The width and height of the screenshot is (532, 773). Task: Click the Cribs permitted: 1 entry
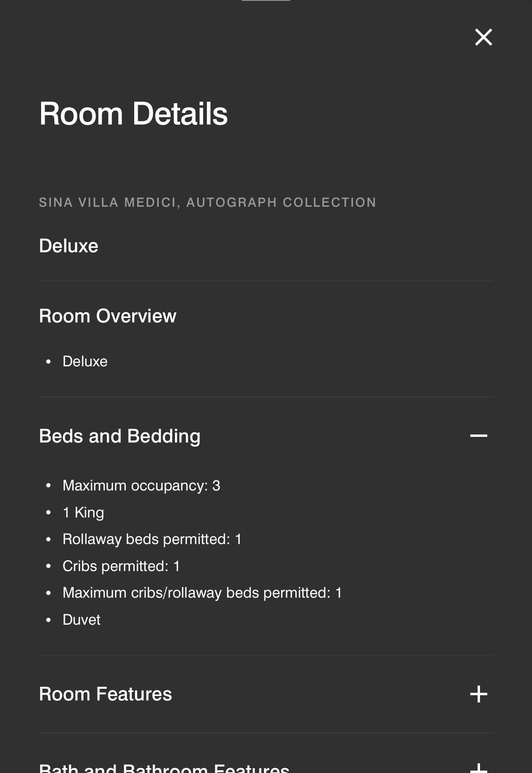(x=121, y=566)
